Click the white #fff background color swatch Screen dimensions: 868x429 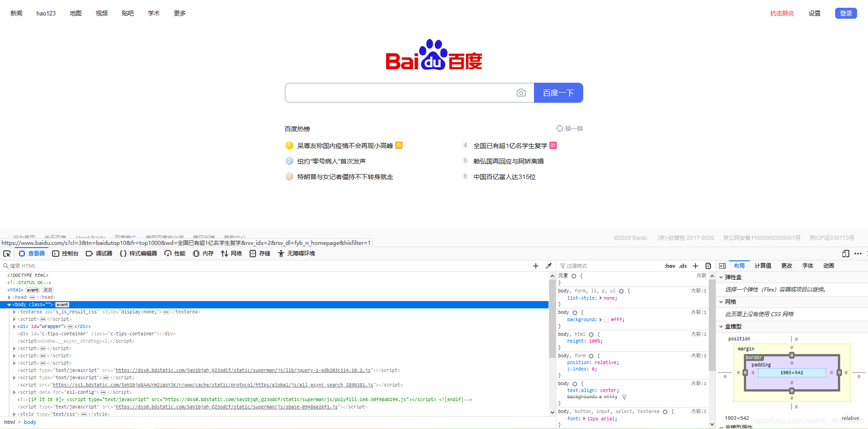[x=606, y=320]
